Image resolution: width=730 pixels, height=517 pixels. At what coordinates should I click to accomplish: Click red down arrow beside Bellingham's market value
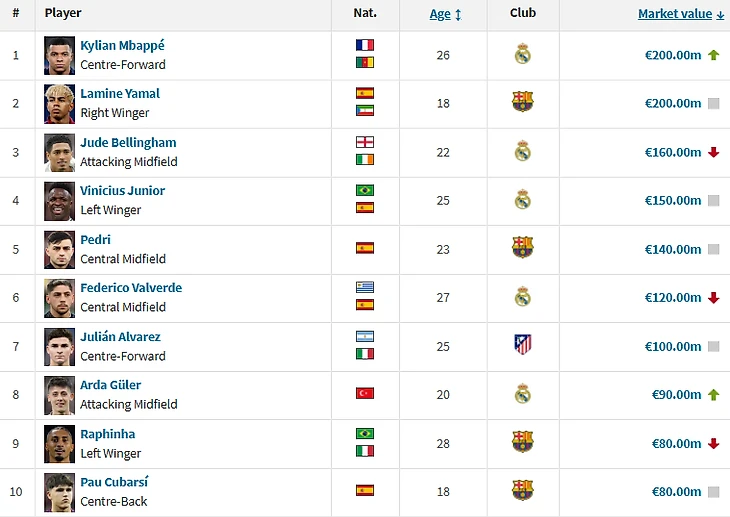pyautogui.click(x=713, y=152)
